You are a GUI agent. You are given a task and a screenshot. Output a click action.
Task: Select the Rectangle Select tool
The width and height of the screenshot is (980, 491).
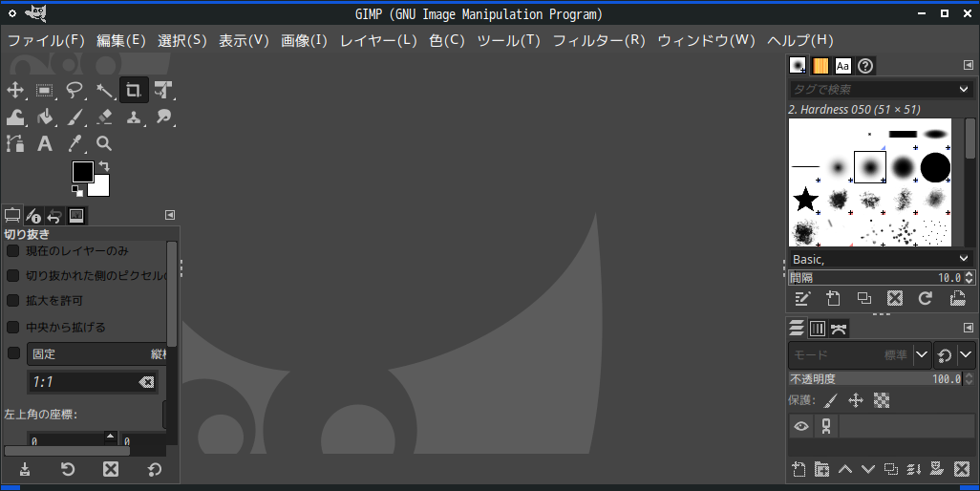(44, 90)
